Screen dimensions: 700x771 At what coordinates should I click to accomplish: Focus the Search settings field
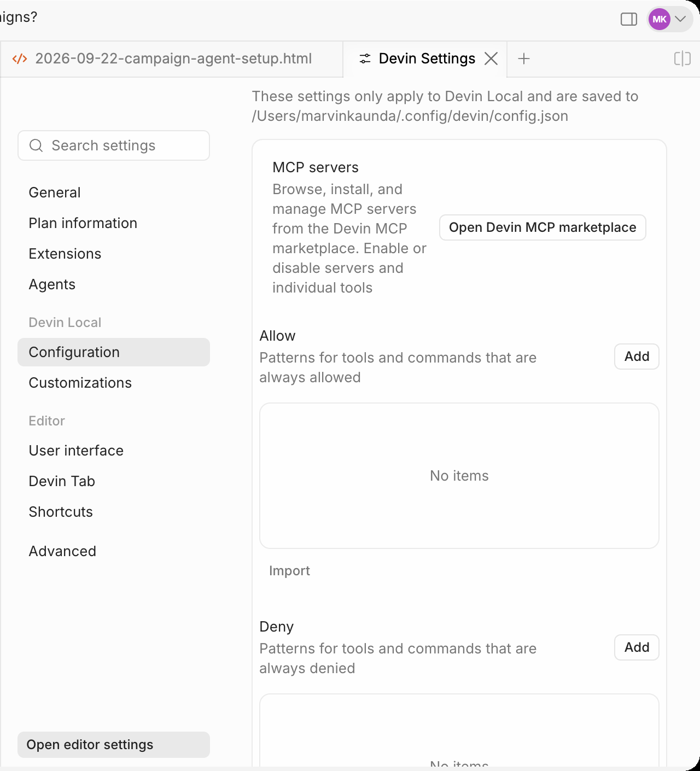pos(114,145)
